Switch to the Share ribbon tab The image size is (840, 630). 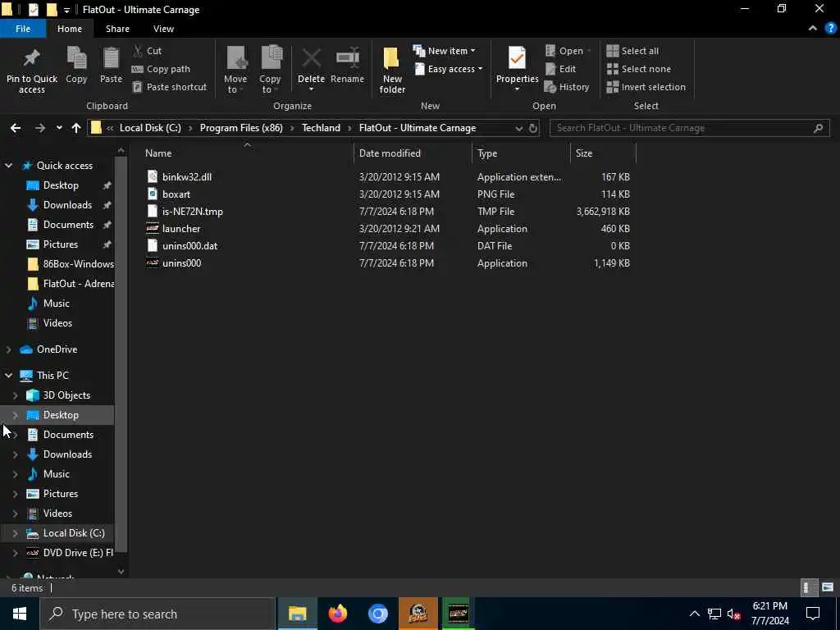tap(117, 29)
